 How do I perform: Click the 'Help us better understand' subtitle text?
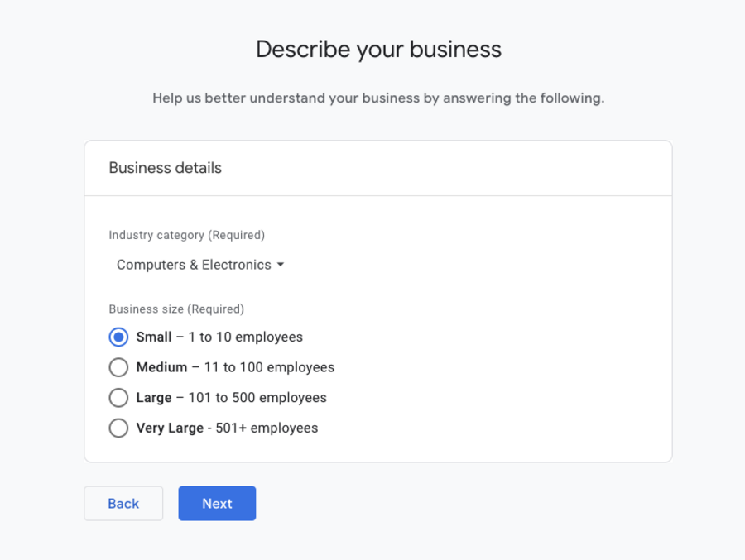[x=378, y=98]
